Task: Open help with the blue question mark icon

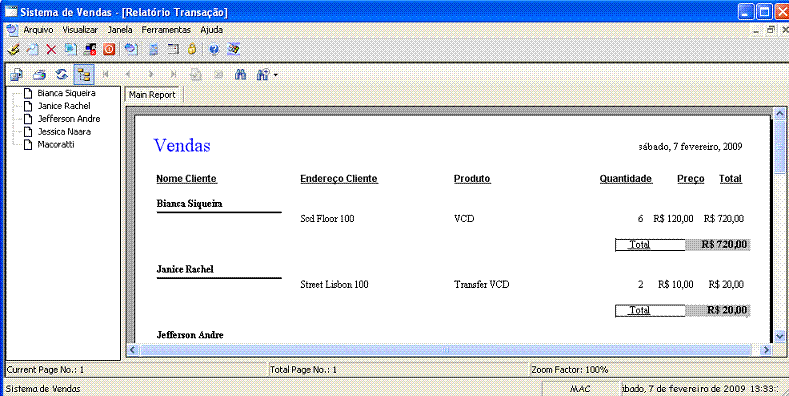Action: [x=214, y=49]
